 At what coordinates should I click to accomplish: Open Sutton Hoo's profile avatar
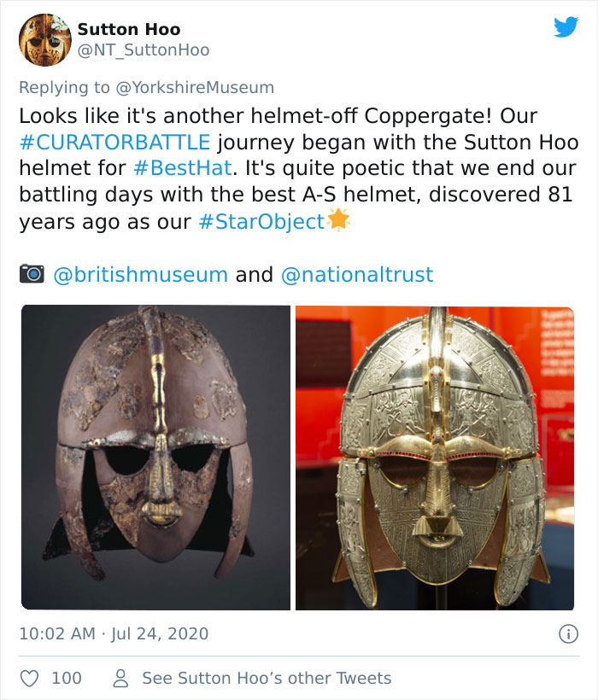tap(45, 40)
